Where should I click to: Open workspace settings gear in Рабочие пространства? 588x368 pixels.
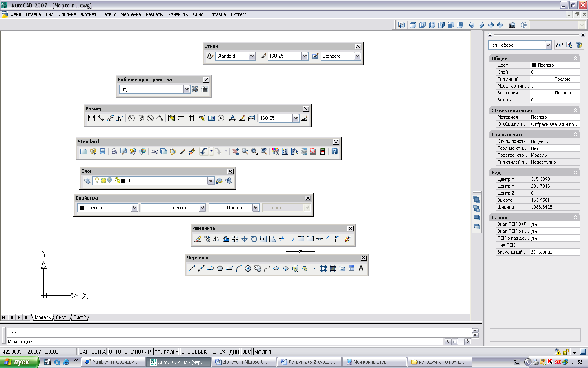195,89
